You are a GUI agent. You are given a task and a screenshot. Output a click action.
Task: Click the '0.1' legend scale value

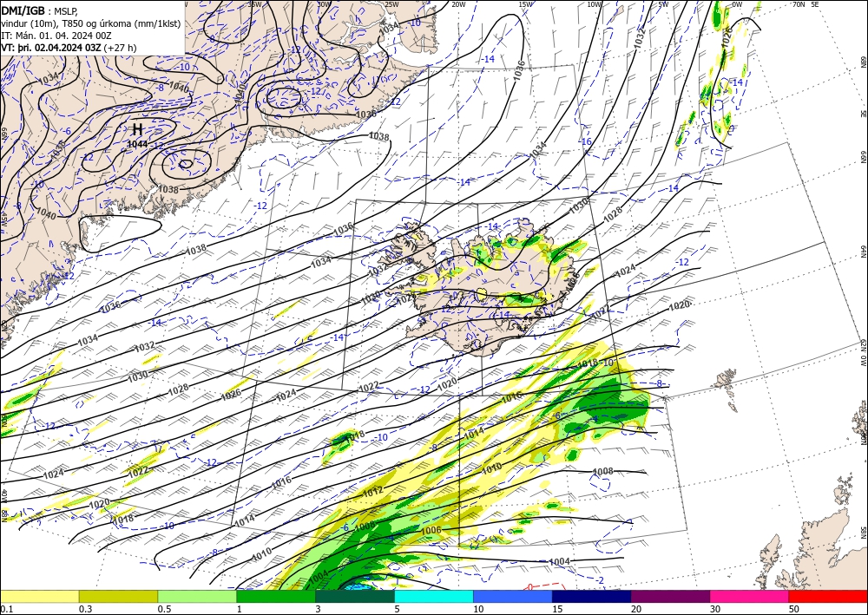pyautogui.click(x=5, y=609)
